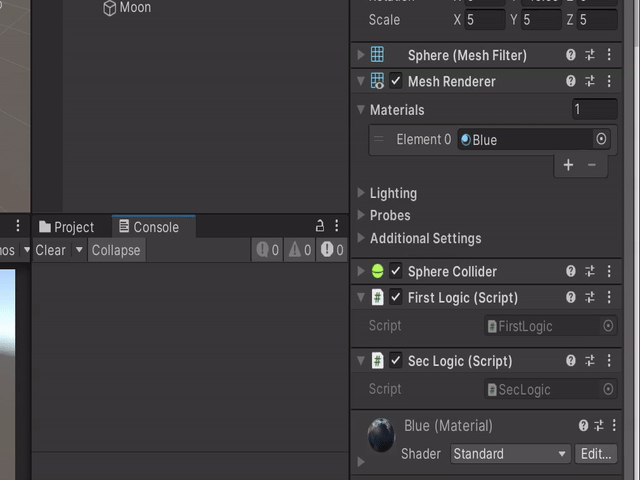
Task: Toggle console warning messages filter
Action: 299,250
